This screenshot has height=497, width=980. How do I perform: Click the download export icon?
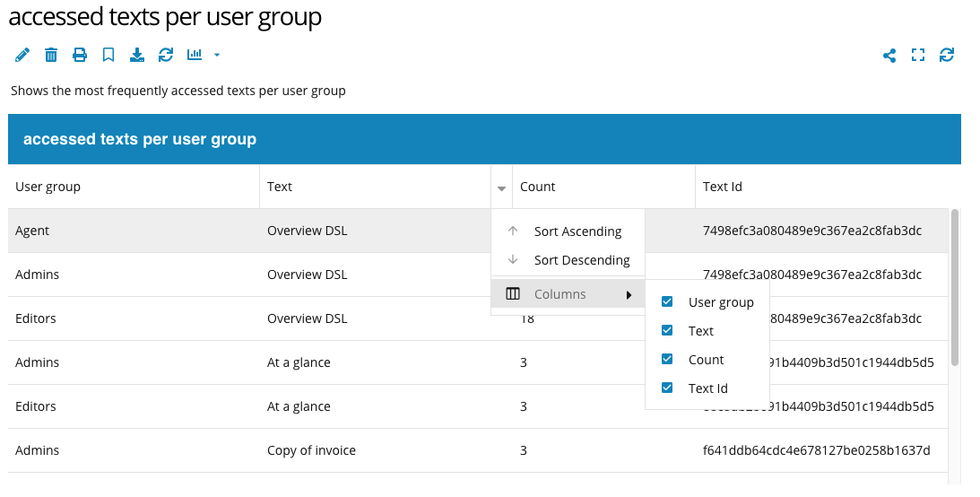(137, 55)
